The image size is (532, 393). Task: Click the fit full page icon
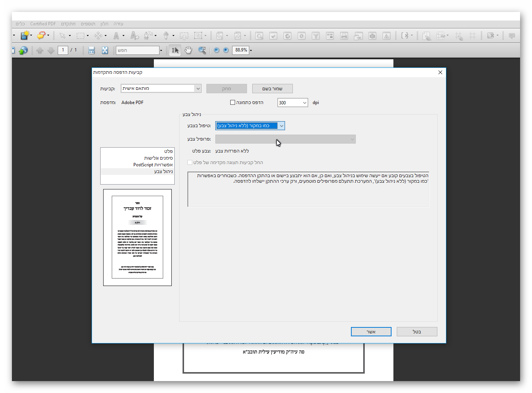tap(105, 50)
